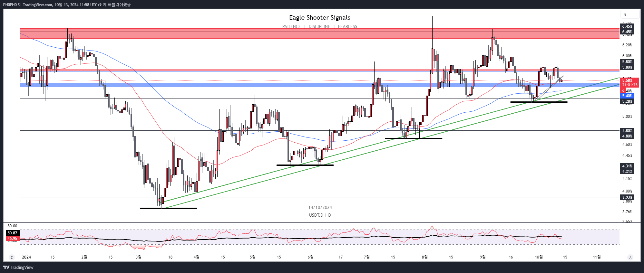Click the 4.45% price axis tick
Viewport: 644px width, 273px height.
[x=627, y=155]
